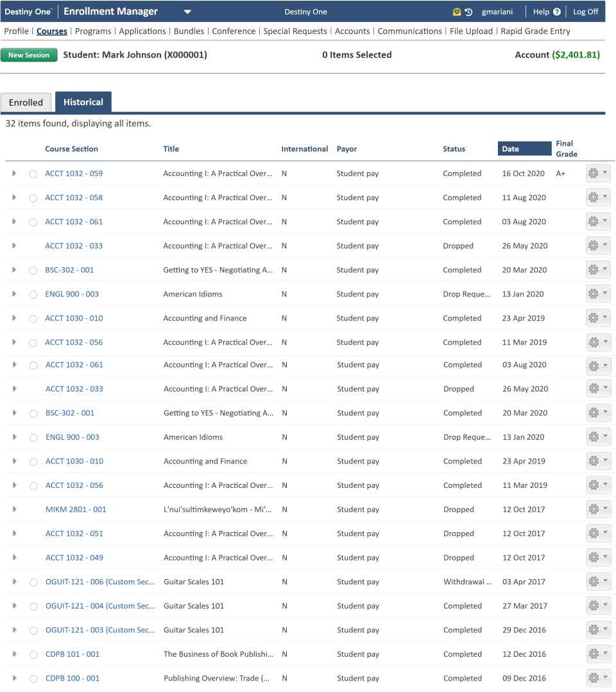
Task: Open the Courses menu item
Action: [52, 31]
